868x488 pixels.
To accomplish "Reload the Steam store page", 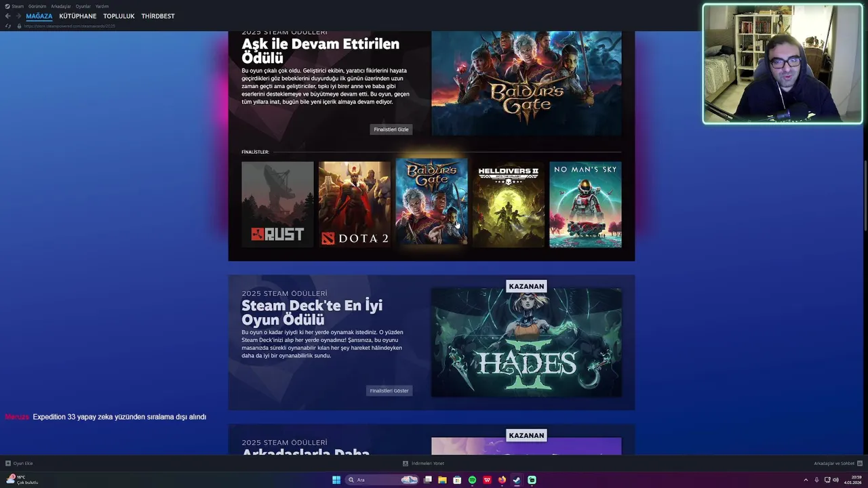I will point(8,26).
